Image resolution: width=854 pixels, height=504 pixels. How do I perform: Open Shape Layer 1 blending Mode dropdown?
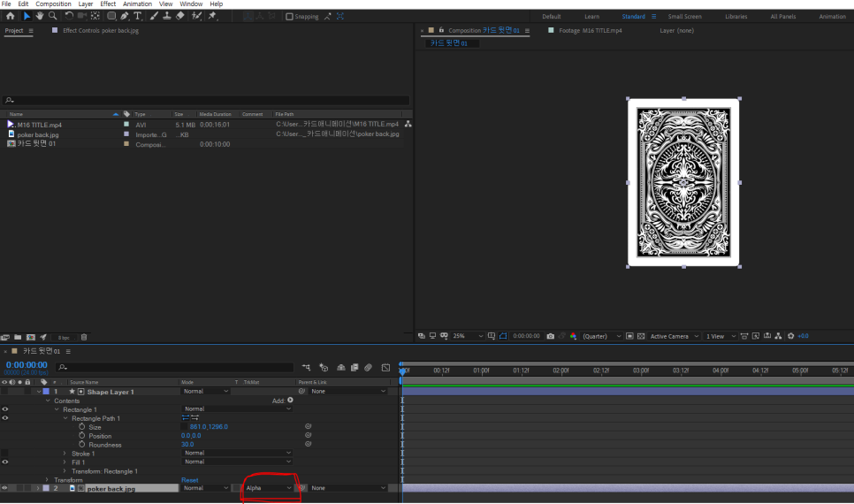click(x=205, y=391)
